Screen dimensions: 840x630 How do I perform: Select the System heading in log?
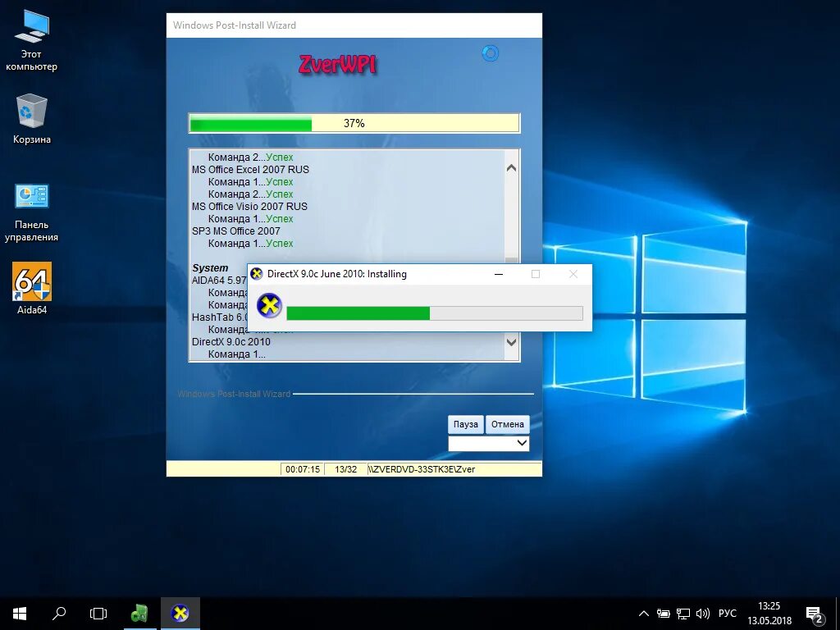[210, 268]
